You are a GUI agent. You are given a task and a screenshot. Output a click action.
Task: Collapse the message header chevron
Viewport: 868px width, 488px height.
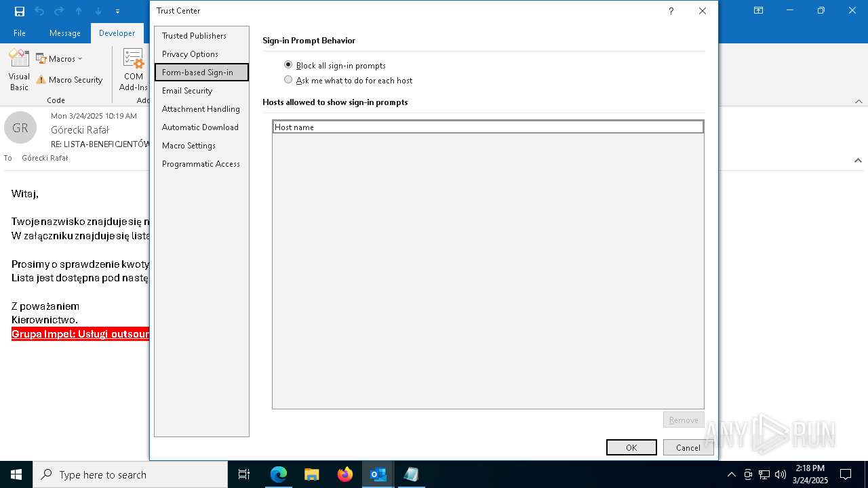point(858,161)
